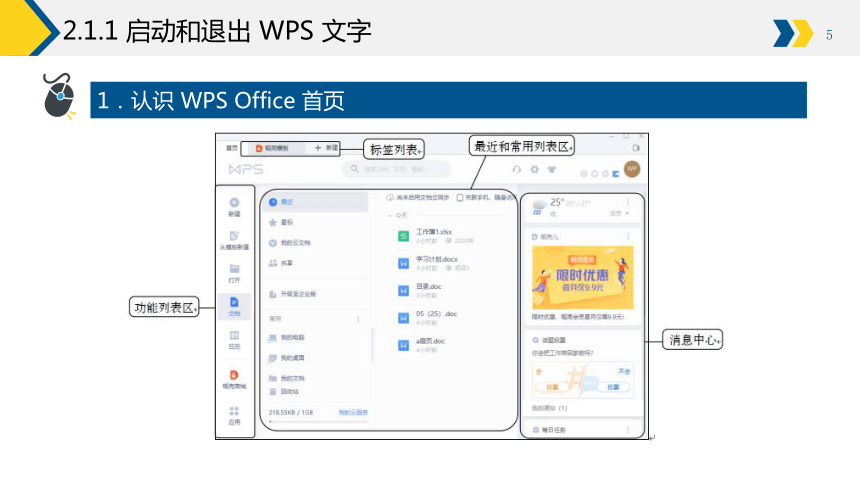Open file 目录.doc
Screen dimensions: 860x484
(420, 291)
